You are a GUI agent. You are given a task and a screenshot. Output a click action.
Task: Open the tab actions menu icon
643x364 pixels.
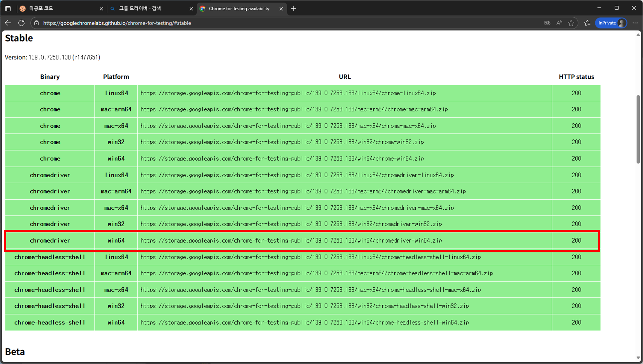point(8,9)
